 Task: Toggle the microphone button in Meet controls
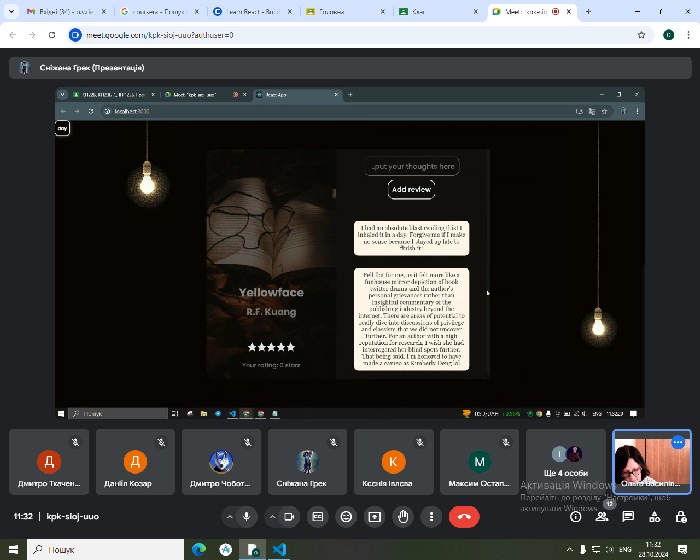(246, 517)
